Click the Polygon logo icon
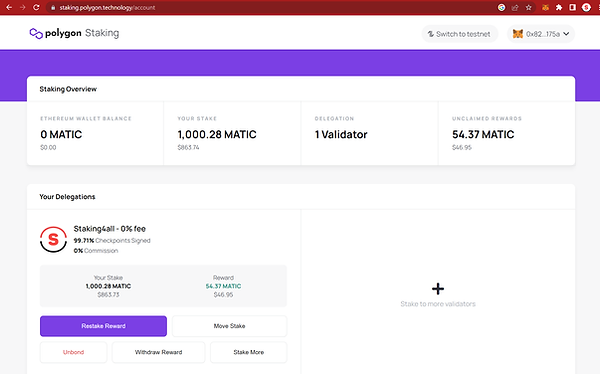The image size is (600, 374). pyautogui.click(x=36, y=33)
